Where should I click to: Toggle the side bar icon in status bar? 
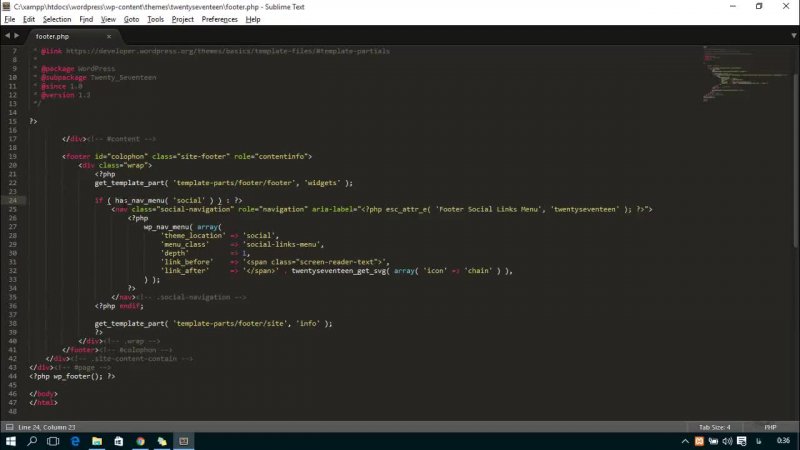(8, 427)
